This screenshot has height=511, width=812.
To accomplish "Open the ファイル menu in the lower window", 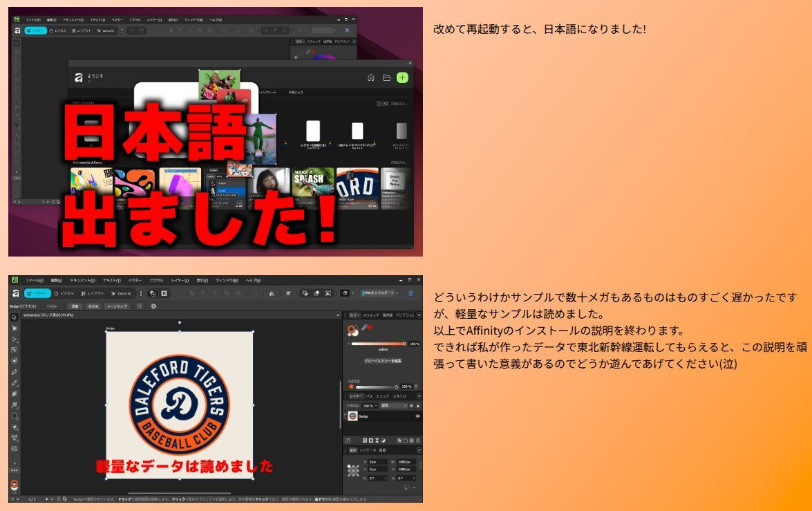I will pyautogui.click(x=34, y=280).
